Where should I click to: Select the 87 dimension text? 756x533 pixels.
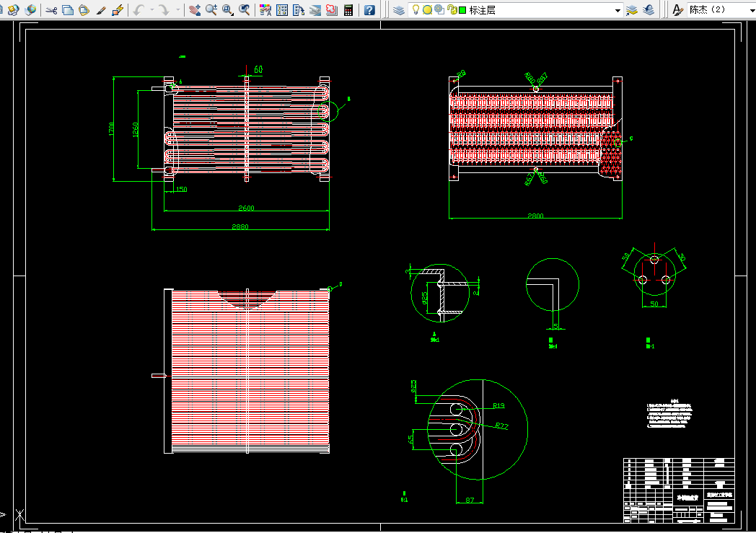pos(470,500)
